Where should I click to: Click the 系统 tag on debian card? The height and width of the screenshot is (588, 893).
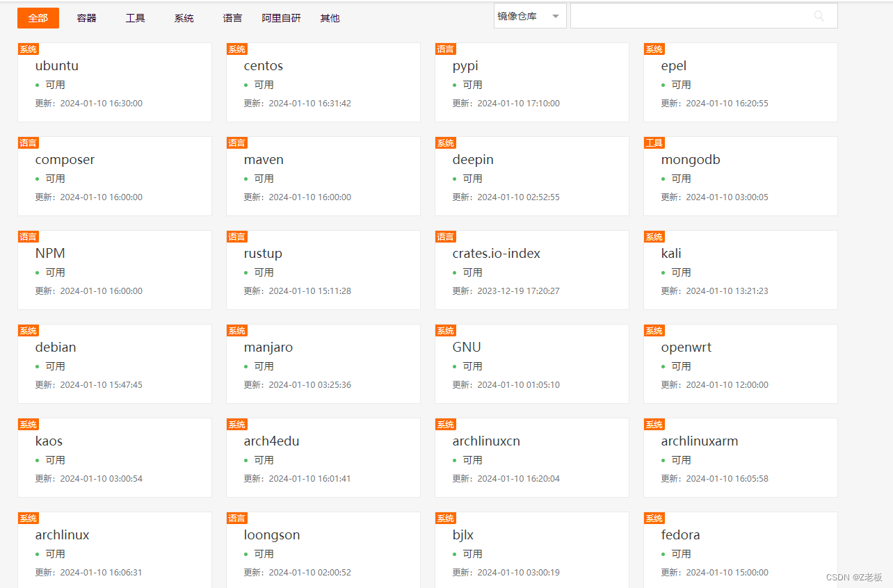[29, 330]
